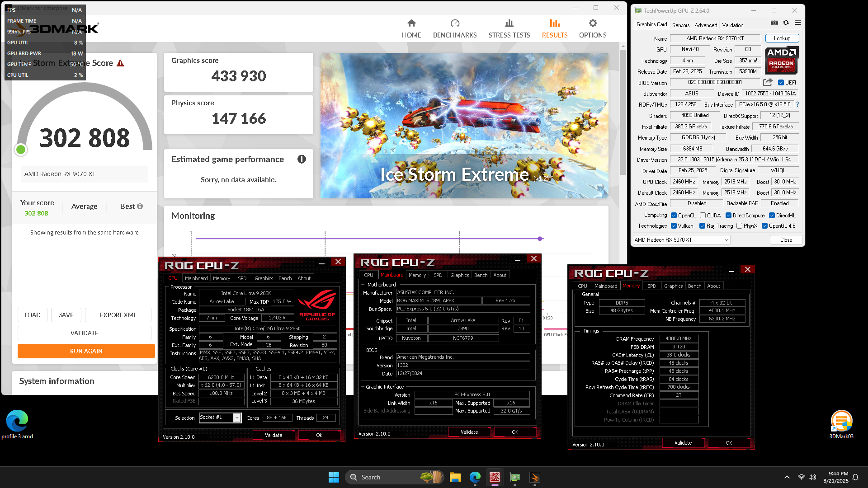Click the VALIDATE button in 3DMark

click(84, 333)
